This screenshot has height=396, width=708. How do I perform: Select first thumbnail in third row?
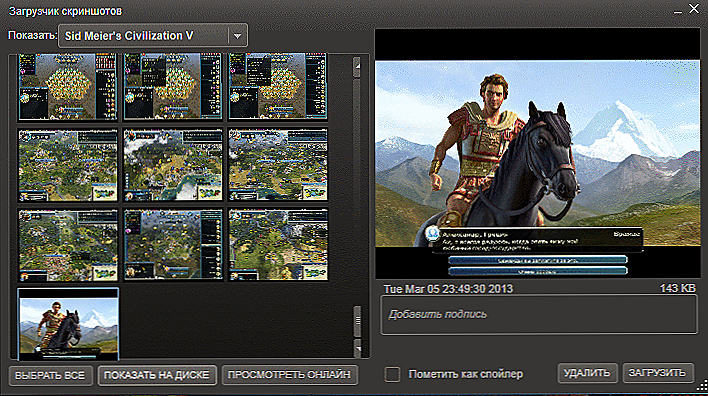(68, 245)
